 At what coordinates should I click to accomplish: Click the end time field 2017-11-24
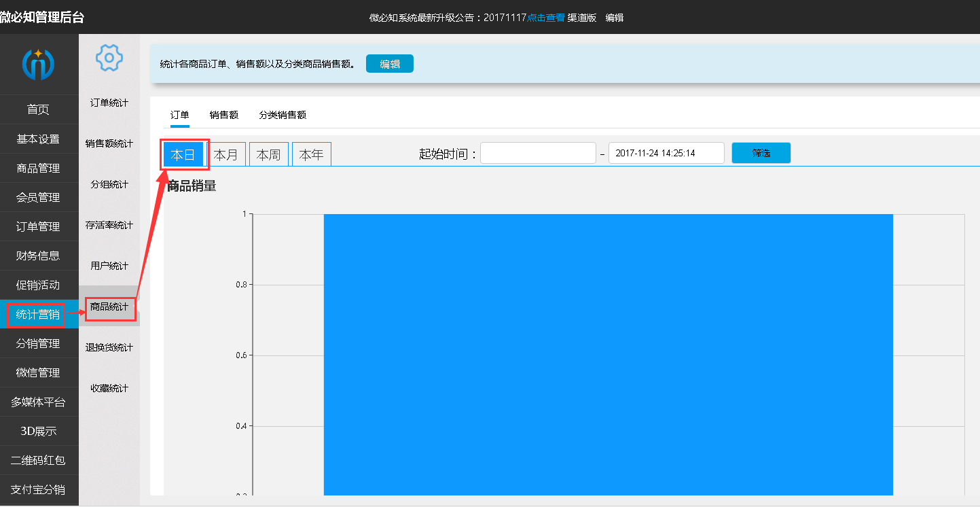point(666,153)
